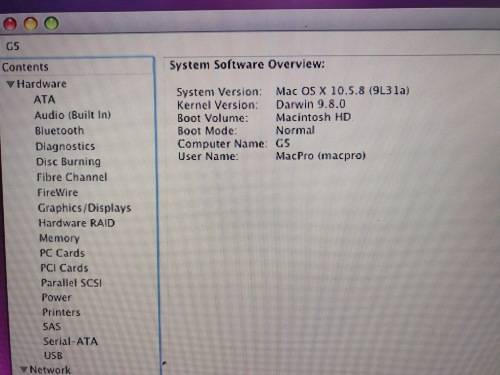Click the User Name label
The image size is (500, 375).
coord(208,156)
